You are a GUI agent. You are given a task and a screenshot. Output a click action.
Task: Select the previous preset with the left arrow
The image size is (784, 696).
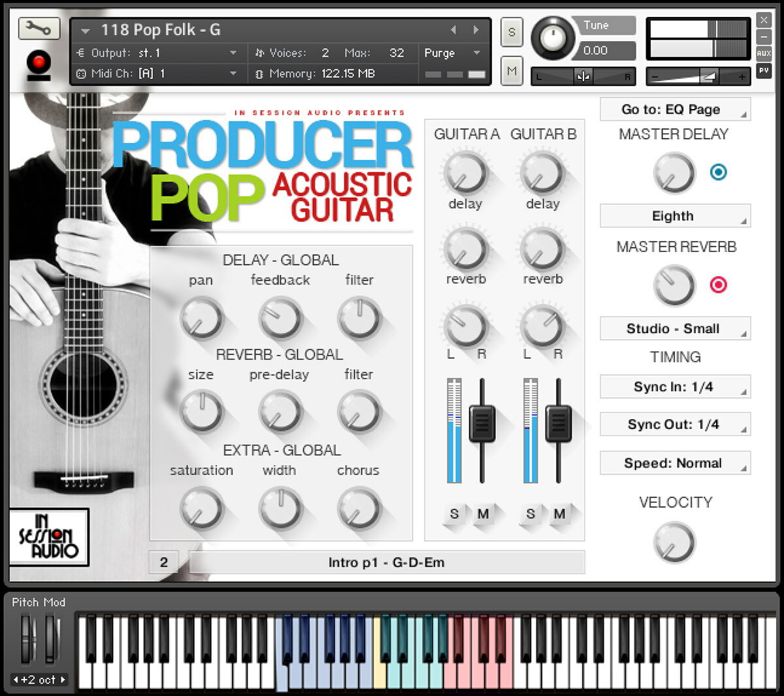(x=453, y=30)
